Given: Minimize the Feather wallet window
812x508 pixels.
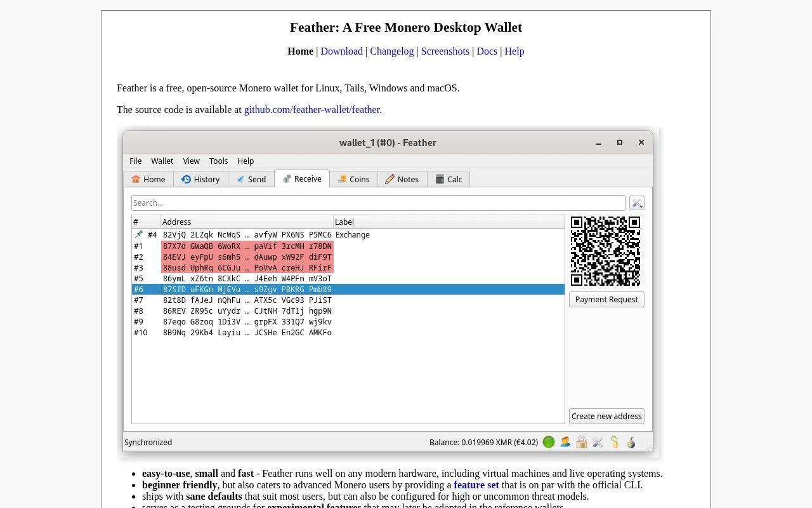Looking at the screenshot, I should tap(598, 142).
